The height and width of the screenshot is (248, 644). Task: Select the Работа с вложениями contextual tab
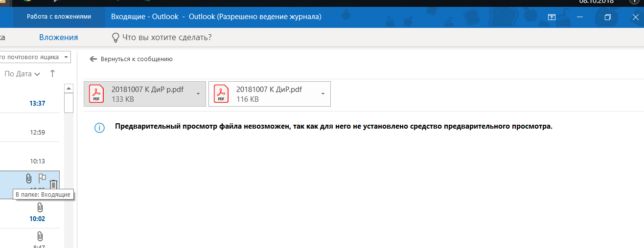[59, 17]
